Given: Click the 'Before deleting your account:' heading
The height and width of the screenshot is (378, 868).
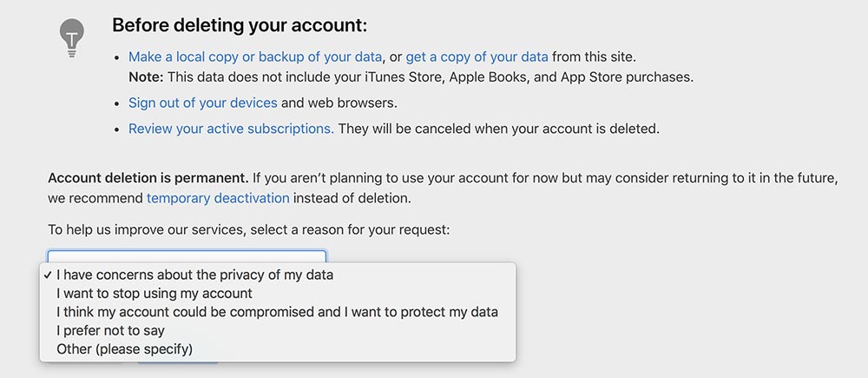Looking at the screenshot, I should [x=240, y=25].
